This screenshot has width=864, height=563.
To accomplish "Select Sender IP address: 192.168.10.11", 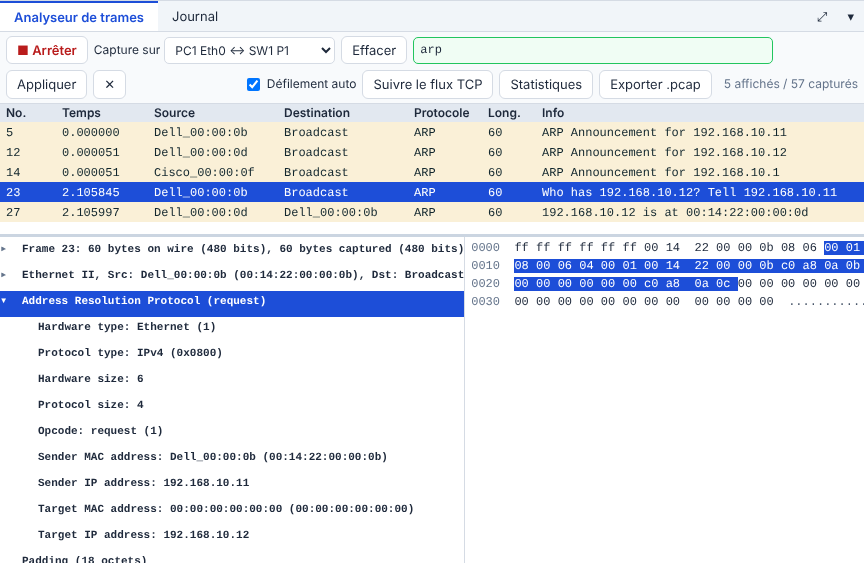I will pyautogui.click(x=143, y=483).
